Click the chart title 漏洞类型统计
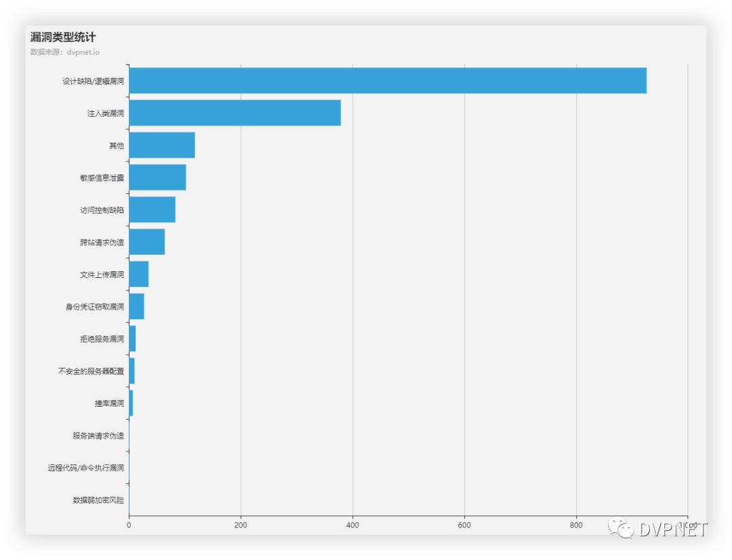This screenshot has width=732, height=560. 63,37
